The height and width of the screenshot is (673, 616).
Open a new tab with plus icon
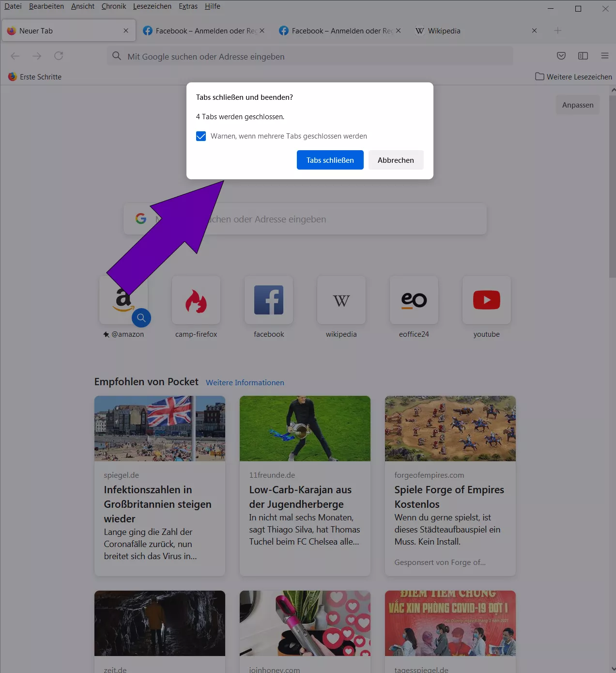point(558,31)
